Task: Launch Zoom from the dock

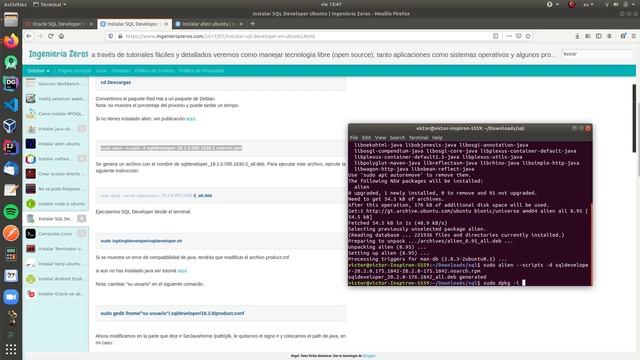Action: pos(11,297)
